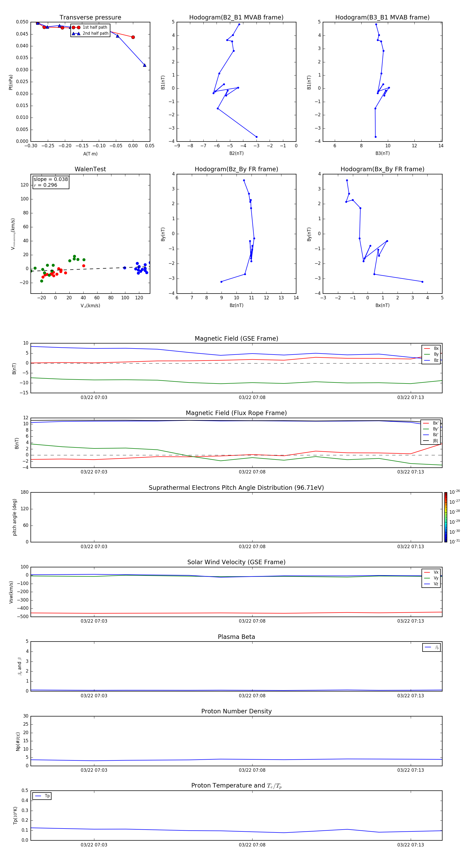Click the βp legend in Plasma Beta plot

tap(431, 647)
